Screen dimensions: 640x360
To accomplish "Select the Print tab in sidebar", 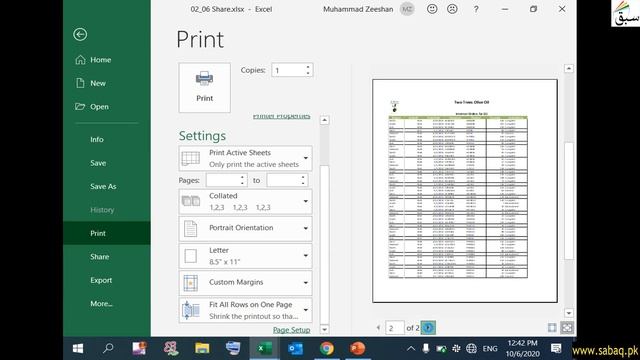I will point(107,233).
